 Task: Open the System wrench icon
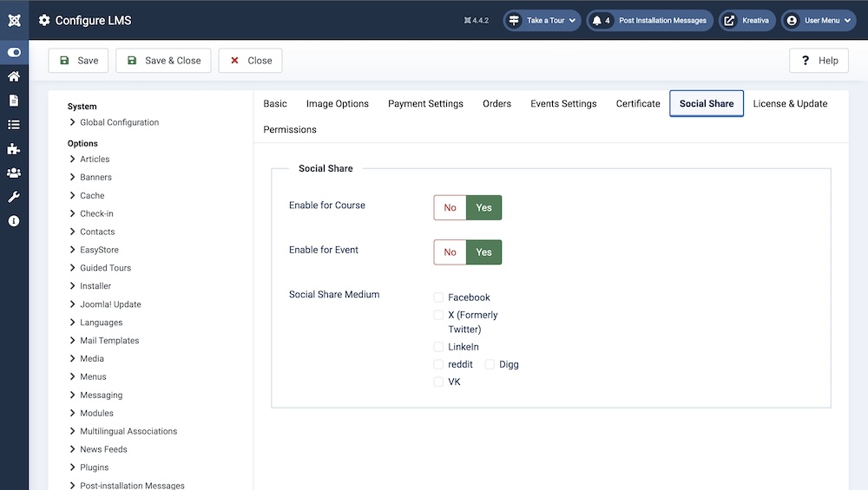pos(14,197)
